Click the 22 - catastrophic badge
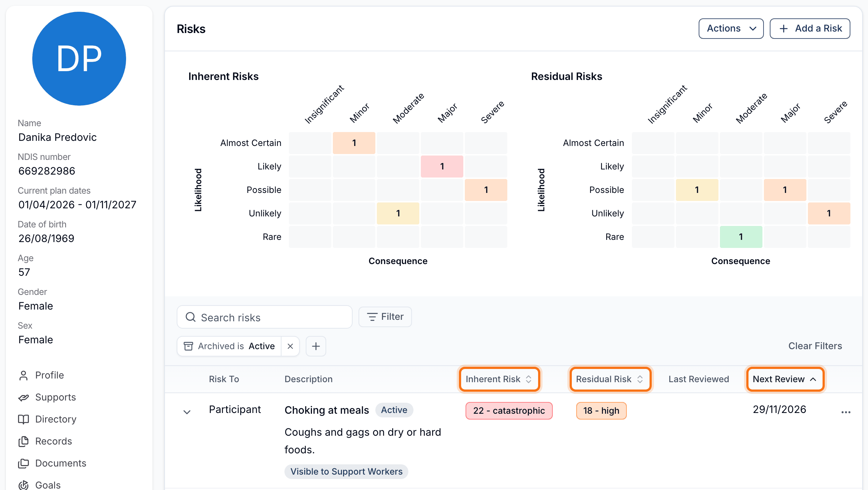Image resolution: width=868 pixels, height=490 pixels. click(509, 410)
